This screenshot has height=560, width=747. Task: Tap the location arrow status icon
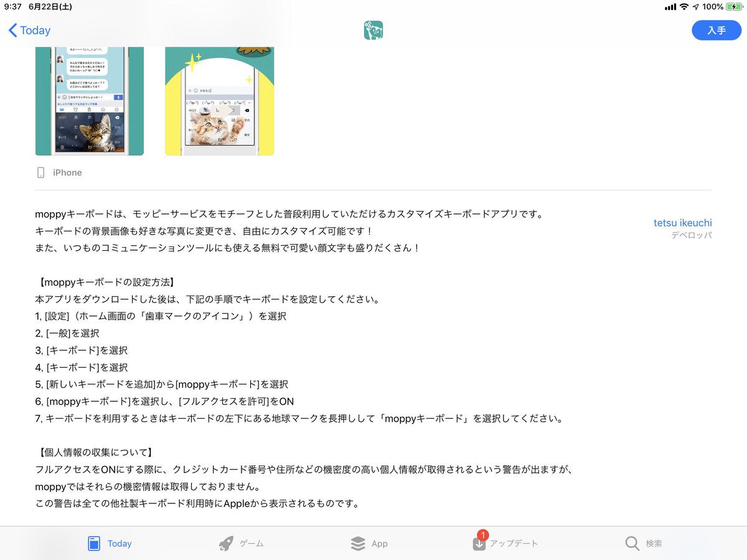(695, 7)
